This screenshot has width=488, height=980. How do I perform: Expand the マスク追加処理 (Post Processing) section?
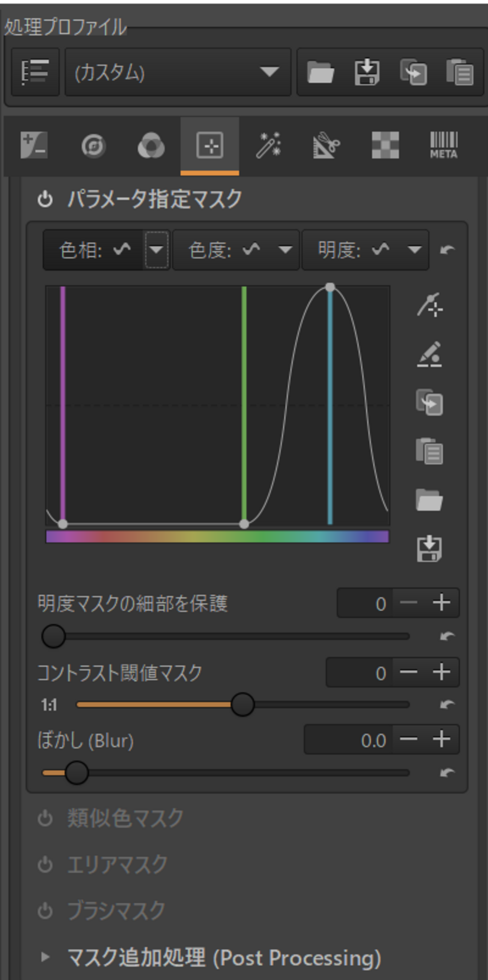[x=45, y=956]
